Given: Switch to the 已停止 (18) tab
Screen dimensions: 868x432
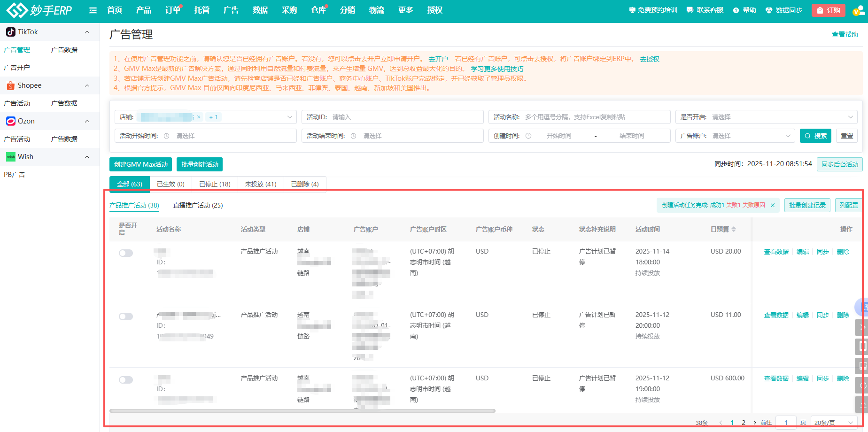Looking at the screenshot, I should click(x=215, y=184).
